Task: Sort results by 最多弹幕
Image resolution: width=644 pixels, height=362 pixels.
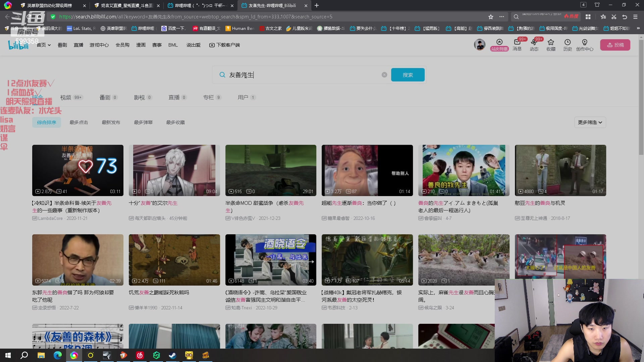Action: click(143, 122)
